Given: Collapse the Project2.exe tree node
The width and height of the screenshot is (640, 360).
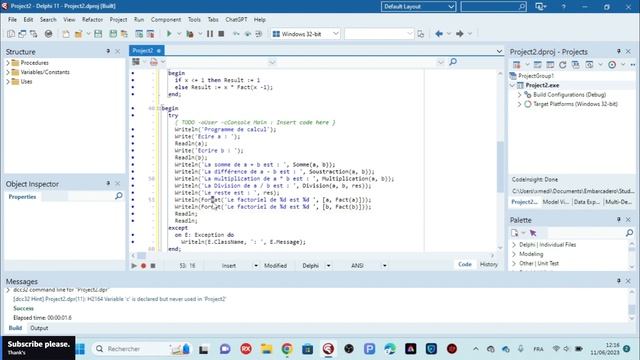Looking at the screenshot, I should coord(512,85).
